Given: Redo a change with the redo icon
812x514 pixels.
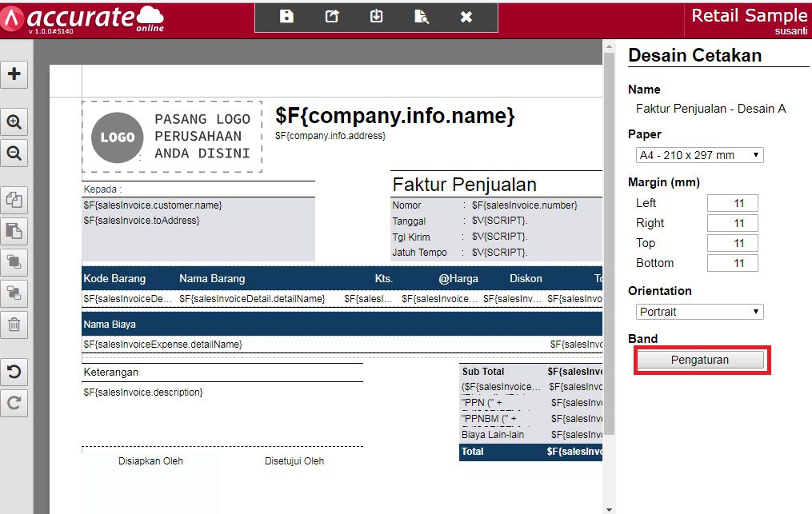Looking at the screenshot, I should 14,403.
